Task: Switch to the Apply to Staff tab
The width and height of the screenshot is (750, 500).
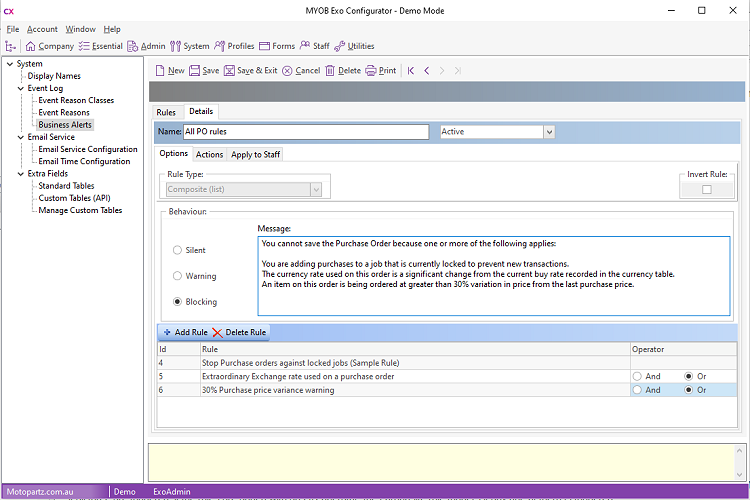Action: click(x=255, y=154)
